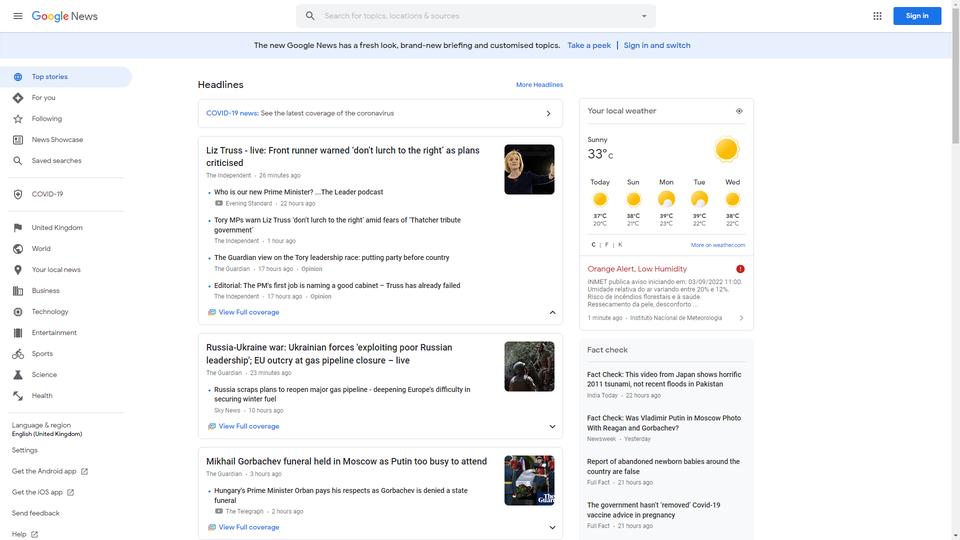960x540 pixels.
Task: Open More on weather.com link
Action: (718, 245)
